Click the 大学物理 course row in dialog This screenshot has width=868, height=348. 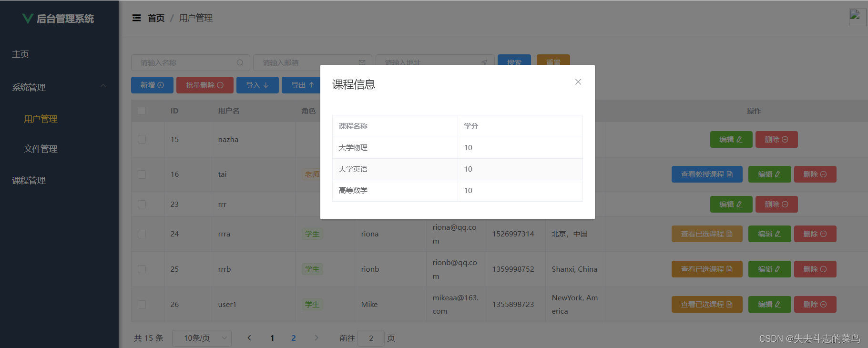tap(458, 148)
